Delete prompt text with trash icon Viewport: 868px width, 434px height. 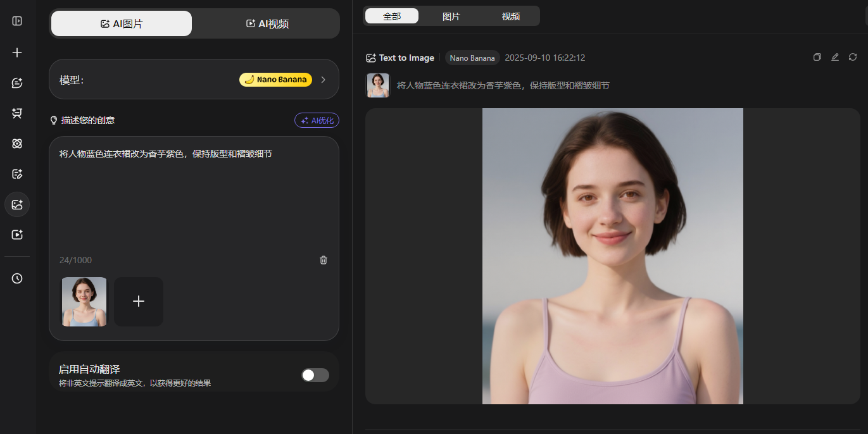[x=324, y=260]
